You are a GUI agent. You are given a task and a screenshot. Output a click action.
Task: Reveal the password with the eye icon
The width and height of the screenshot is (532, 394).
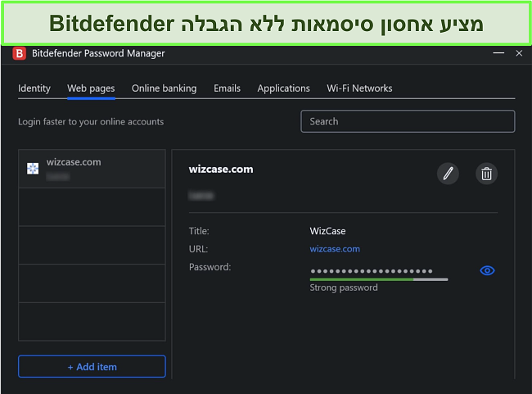(x=487, y=270)
